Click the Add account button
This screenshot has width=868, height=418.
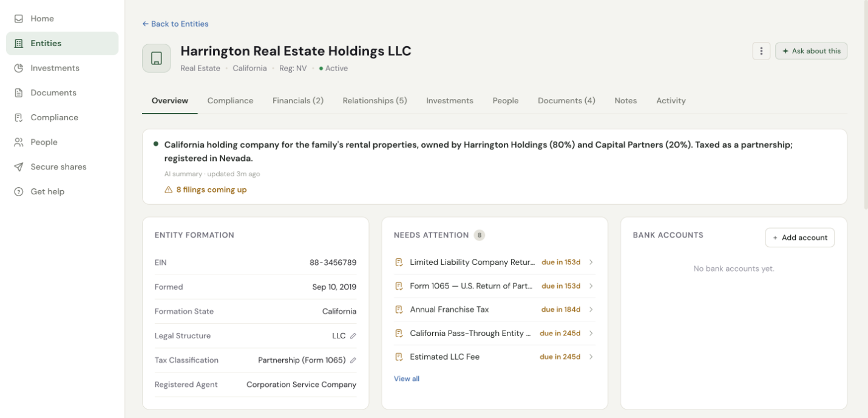coord(800,238)
